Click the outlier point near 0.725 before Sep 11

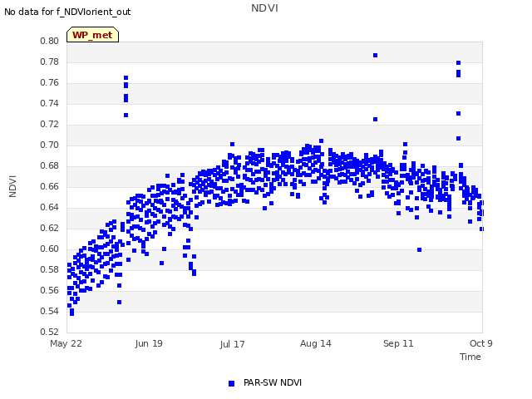click(x=375, y=120)
